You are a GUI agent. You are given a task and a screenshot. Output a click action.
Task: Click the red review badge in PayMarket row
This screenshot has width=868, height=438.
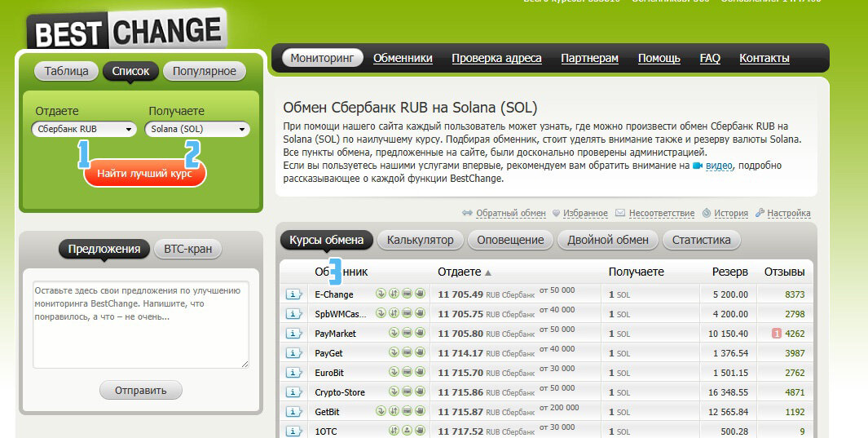pyautogui.click(x=776, y=334)
